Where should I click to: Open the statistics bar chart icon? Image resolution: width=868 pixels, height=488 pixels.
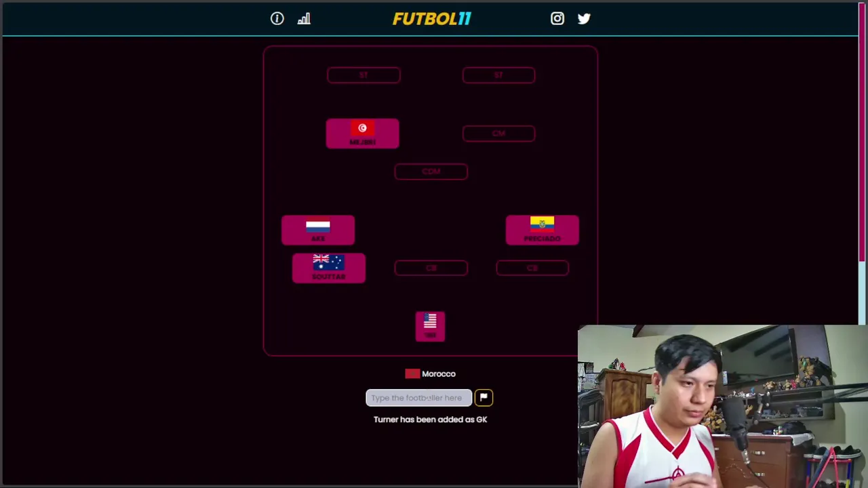pos(304,19)
